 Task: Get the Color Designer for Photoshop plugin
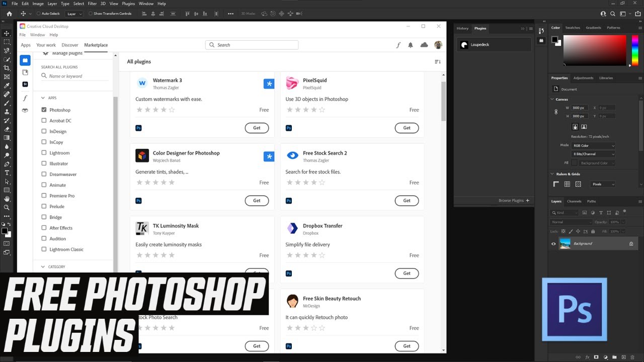pos(257,201)
